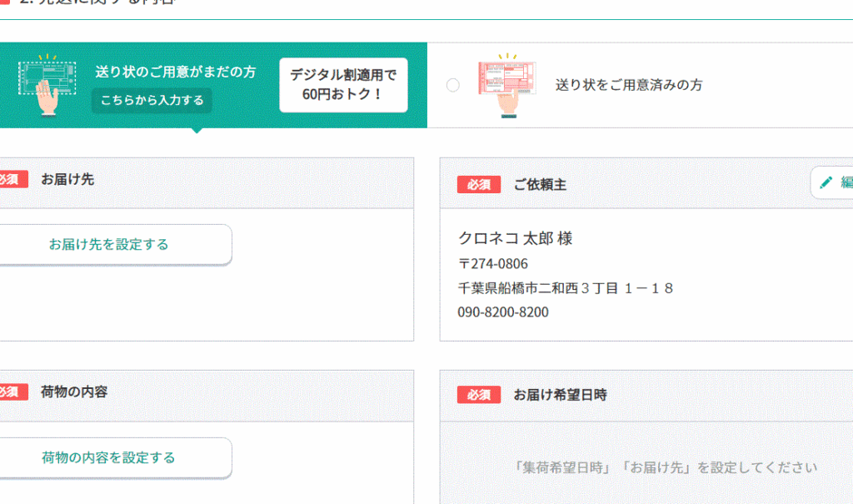This screenshot has width=853, height=504.
Task: Click the 必須 badge beside お届け先 heading
Action: pyautogui.click(x=12, y=179)
